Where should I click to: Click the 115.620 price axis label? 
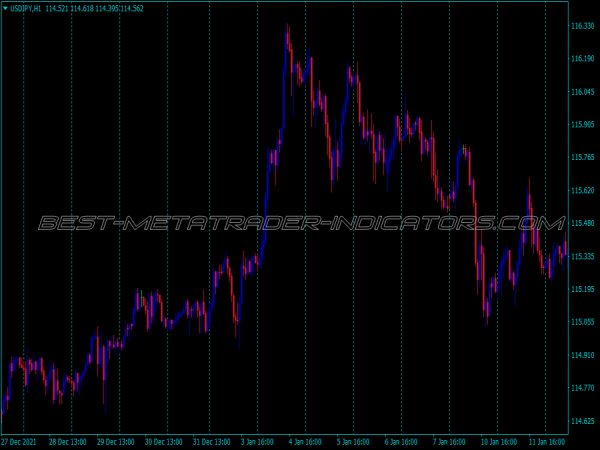pyautogui.click(x=581, y=190)
